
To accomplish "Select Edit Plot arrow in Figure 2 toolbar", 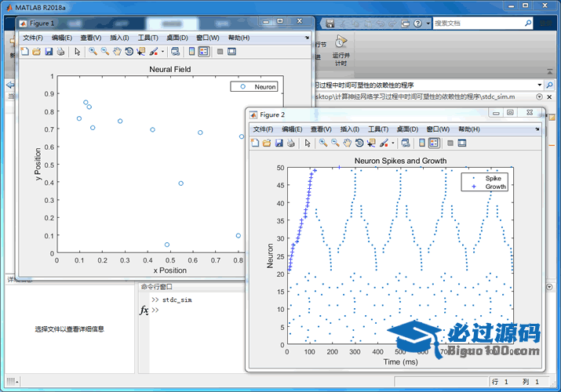I will (x=308, y=143).
